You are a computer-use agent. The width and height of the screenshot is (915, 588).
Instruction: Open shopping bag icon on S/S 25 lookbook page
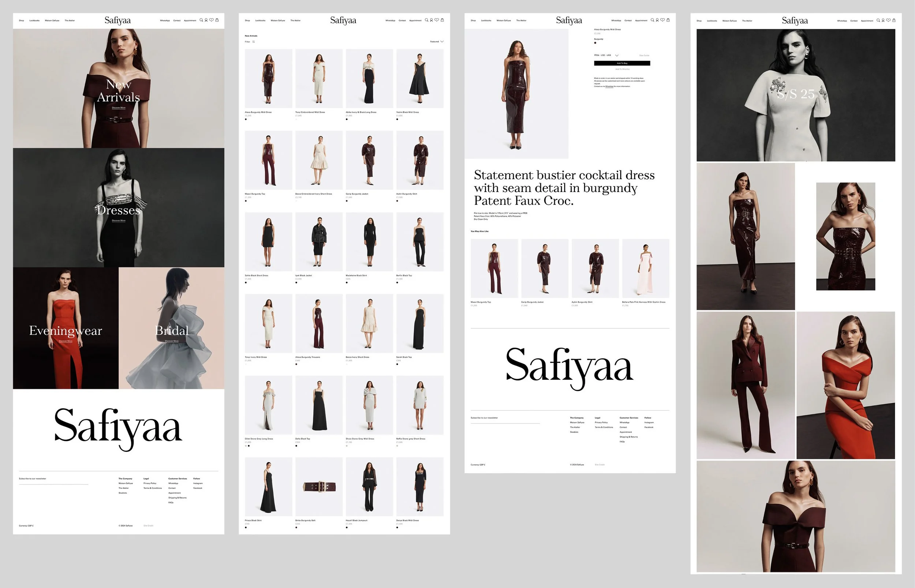(894, 20)
